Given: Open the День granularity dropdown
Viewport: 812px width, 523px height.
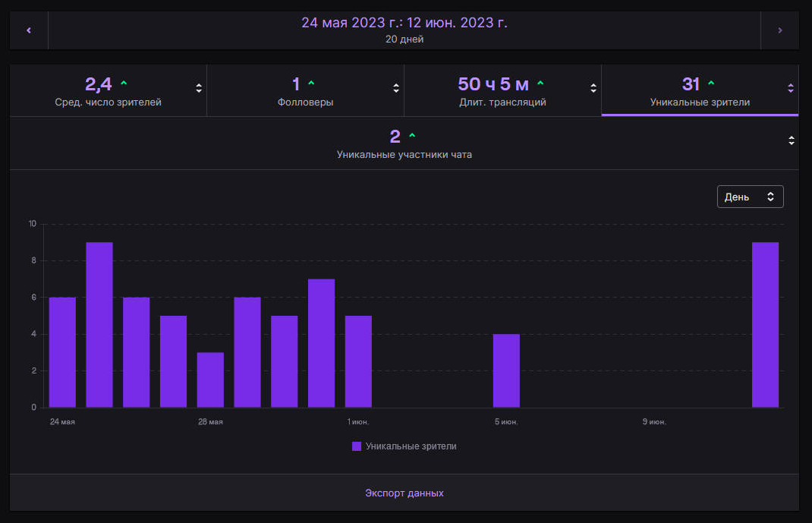Looking at the screenshot, I should (x=751, y=197).
